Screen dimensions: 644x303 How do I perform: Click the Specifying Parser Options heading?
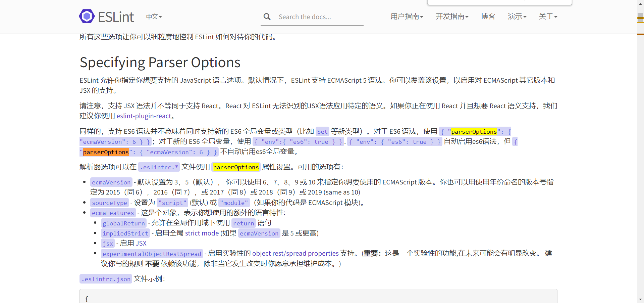(160, 62)
